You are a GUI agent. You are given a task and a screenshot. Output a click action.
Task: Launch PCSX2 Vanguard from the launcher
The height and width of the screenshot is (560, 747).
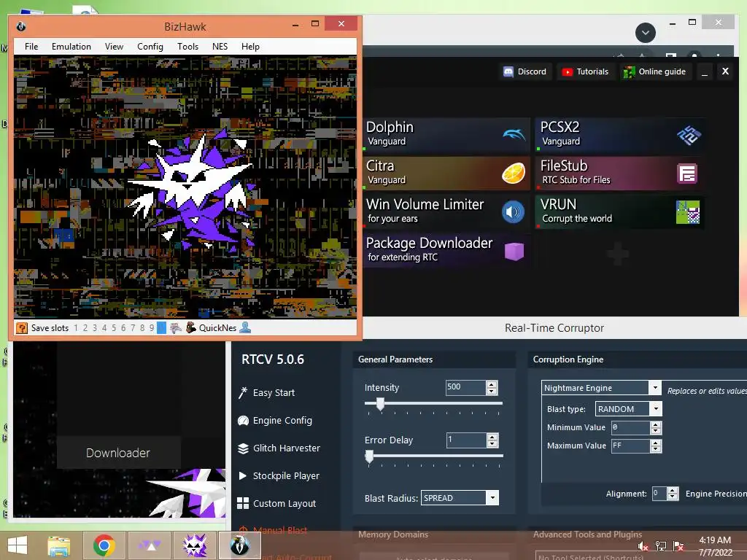pos(620,134)
